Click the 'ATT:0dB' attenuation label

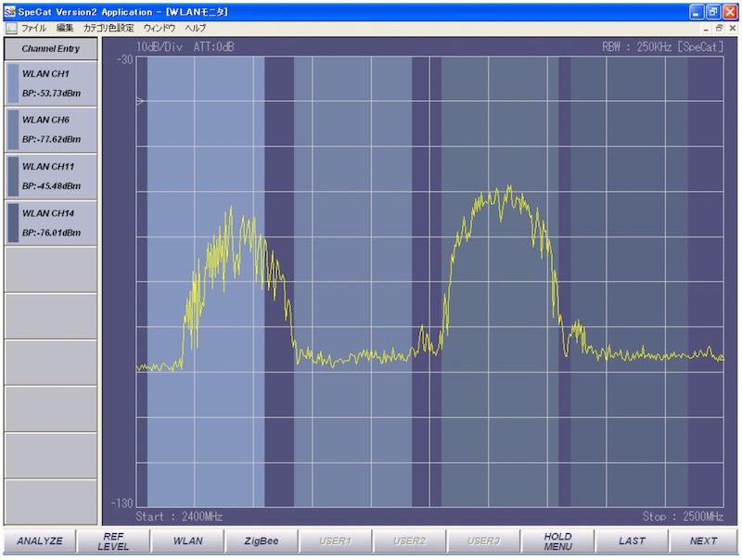click(214, 47)
